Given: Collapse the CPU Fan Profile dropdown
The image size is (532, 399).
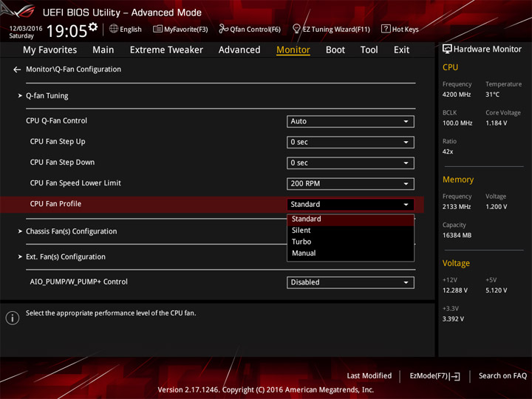Looking at the screenshot, I should click(350, 204).
